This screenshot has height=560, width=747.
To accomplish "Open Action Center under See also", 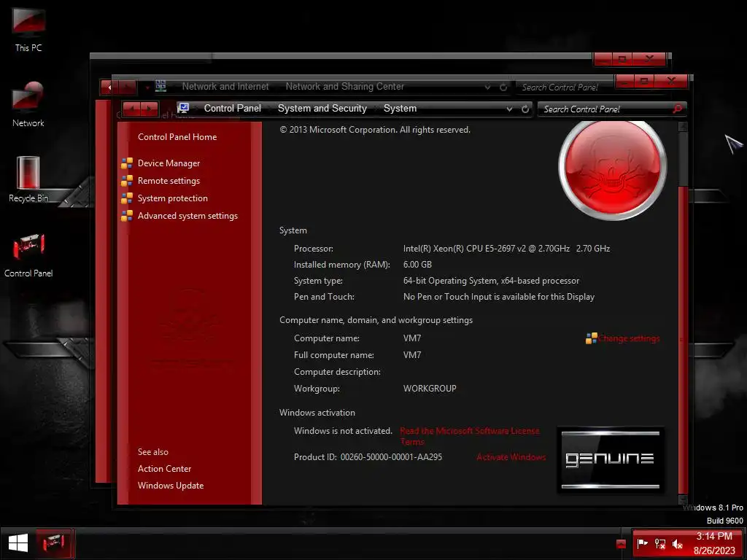I will pyautogui.click(x=164, y=469).
